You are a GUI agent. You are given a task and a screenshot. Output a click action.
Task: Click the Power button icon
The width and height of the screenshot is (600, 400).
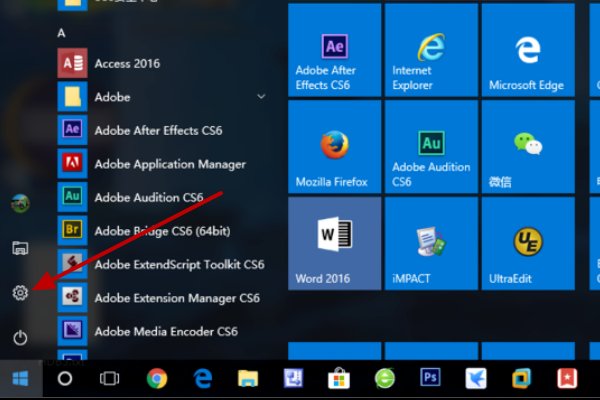click(20, 338)
